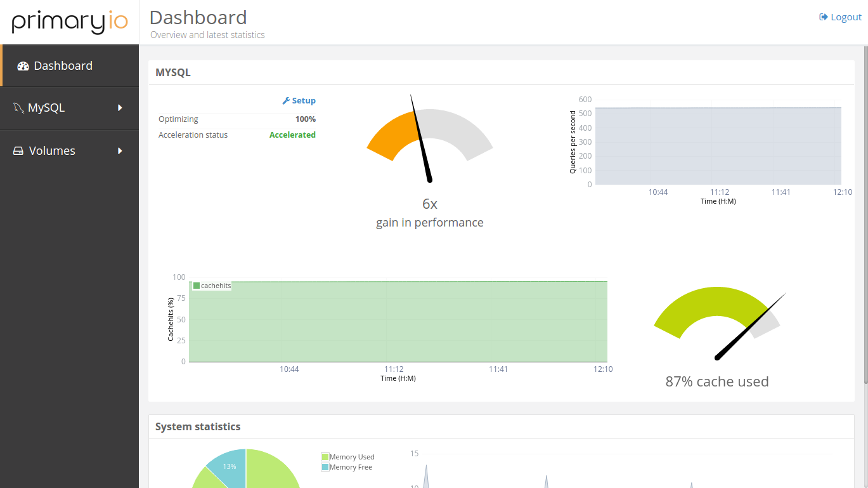This screenshot has width=868, height=488.
Task: Click the Memory Used legend label
Action: 352,457
